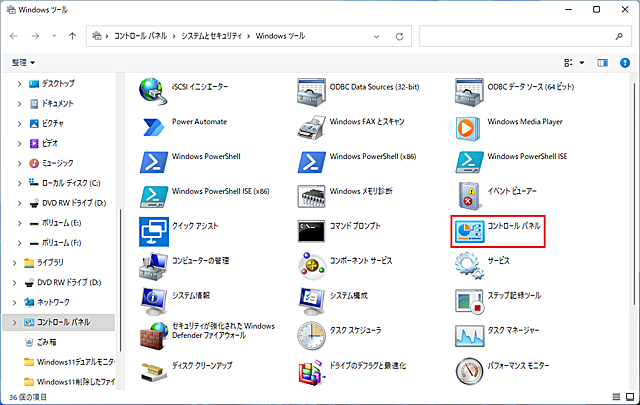Open view options dropdown arrow
640x405 pixels.
582,62
